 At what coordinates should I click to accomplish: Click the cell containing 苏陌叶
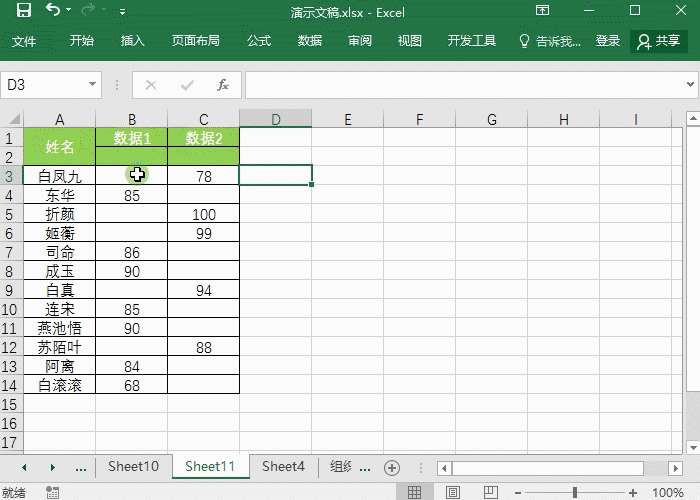(x=59, y=347)
